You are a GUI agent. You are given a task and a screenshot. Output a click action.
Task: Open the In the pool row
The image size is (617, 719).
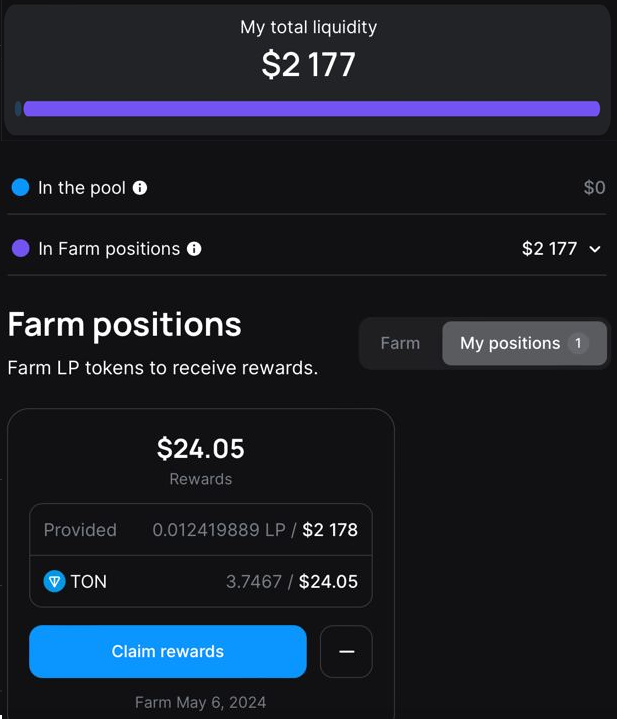point(307,188)
